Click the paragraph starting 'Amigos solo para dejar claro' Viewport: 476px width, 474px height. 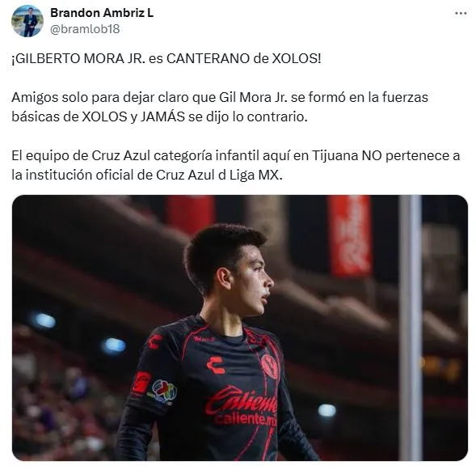220,107
